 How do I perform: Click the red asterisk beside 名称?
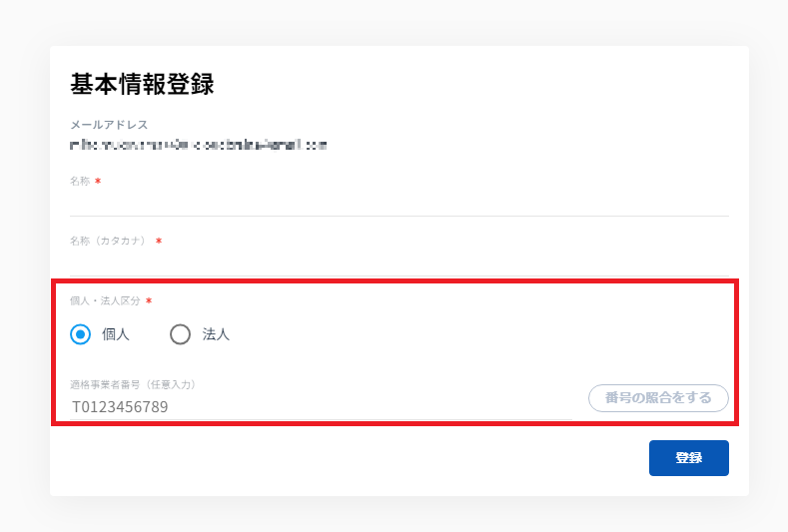click(98, 182)
